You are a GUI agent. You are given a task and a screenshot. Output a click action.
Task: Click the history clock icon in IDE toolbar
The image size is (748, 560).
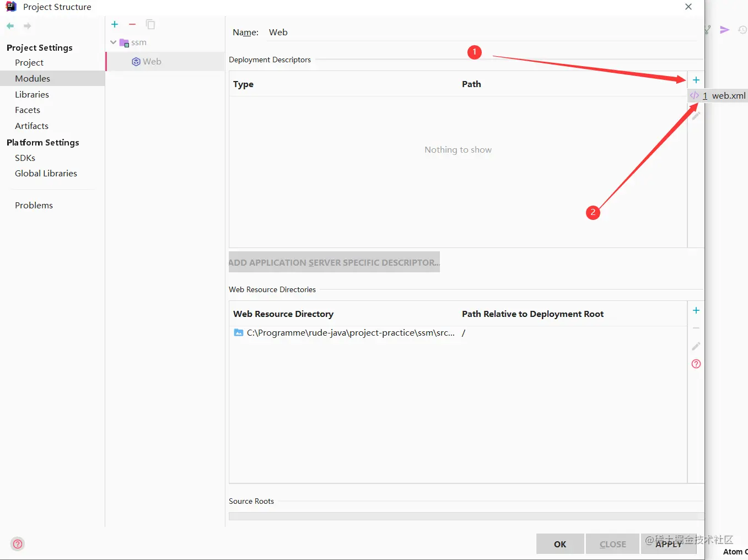(743, 30)
